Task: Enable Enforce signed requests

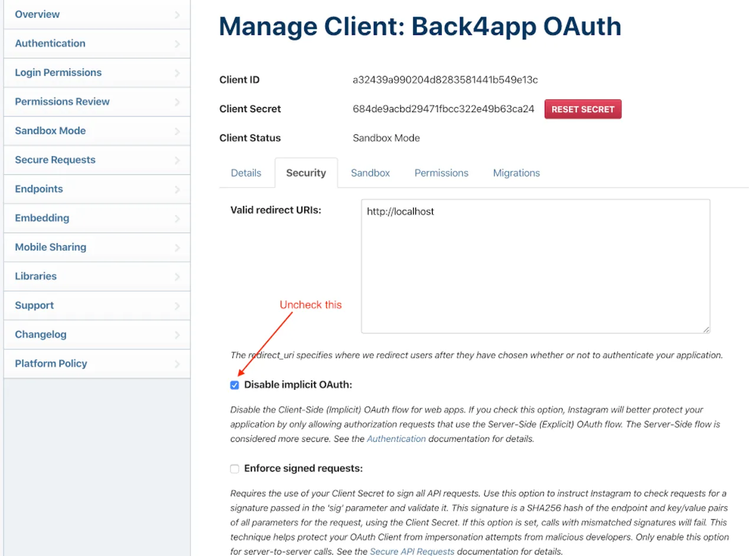Action: 234,469
